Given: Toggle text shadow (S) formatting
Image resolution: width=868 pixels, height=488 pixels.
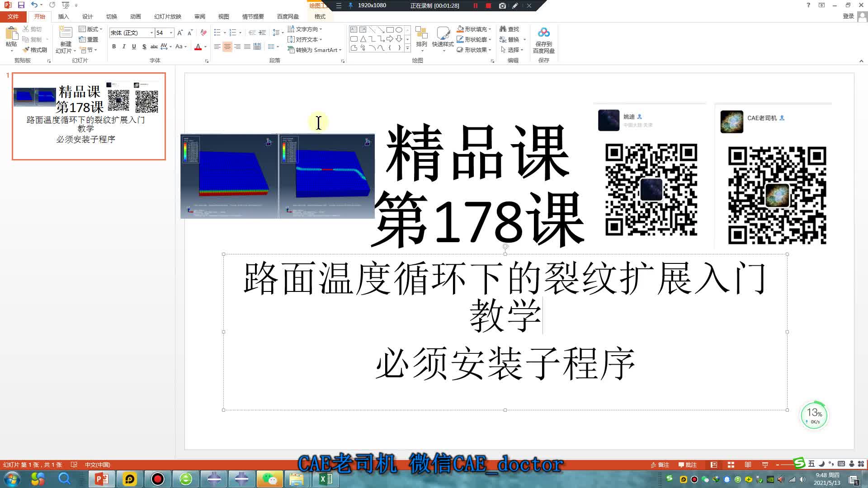Looking at the screenshot, I should (144, 47).
